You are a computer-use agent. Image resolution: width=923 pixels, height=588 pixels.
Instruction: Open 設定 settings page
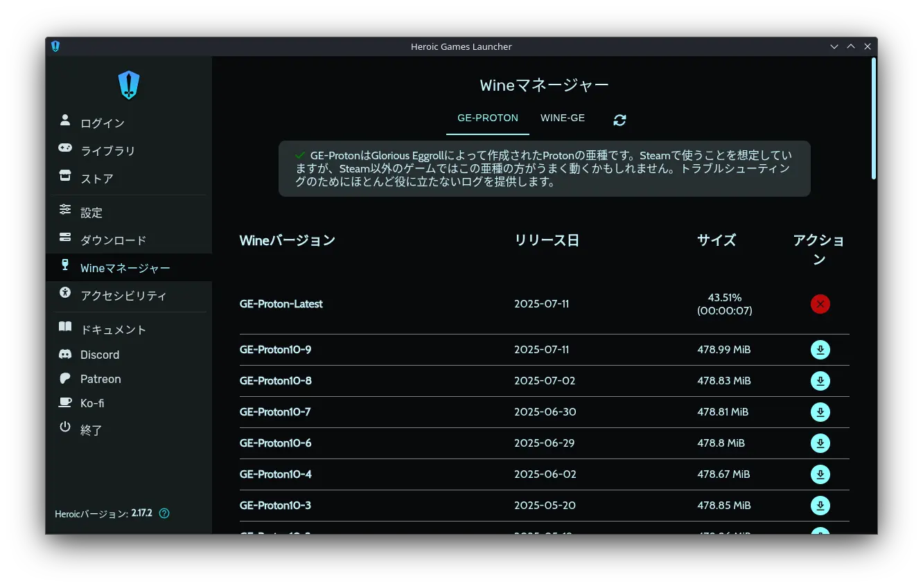click(129, 212)
